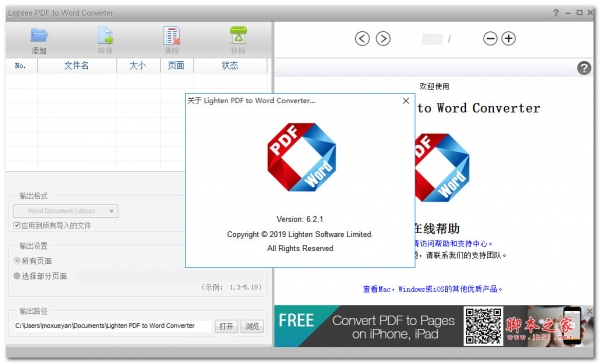Screen dimensions: 600x364
Task: Sort by the No. column header
Action: point(21,66)
